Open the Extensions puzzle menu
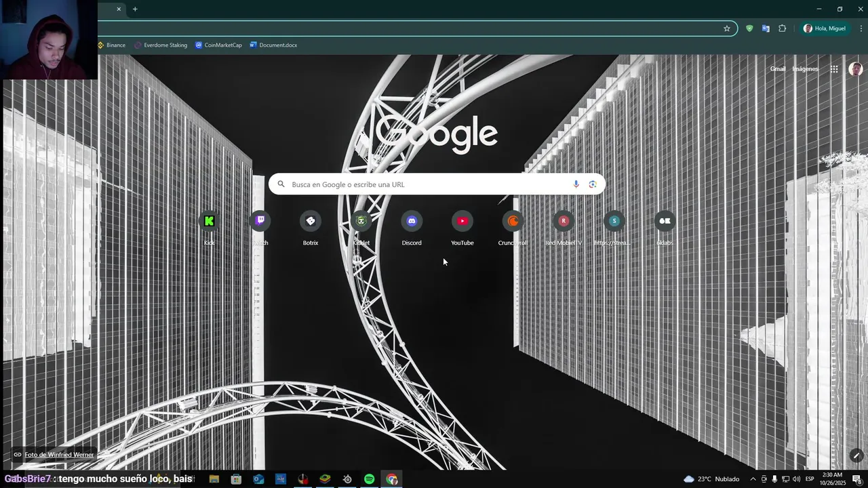Screen dimensions: 868x488 pos(783,28)
